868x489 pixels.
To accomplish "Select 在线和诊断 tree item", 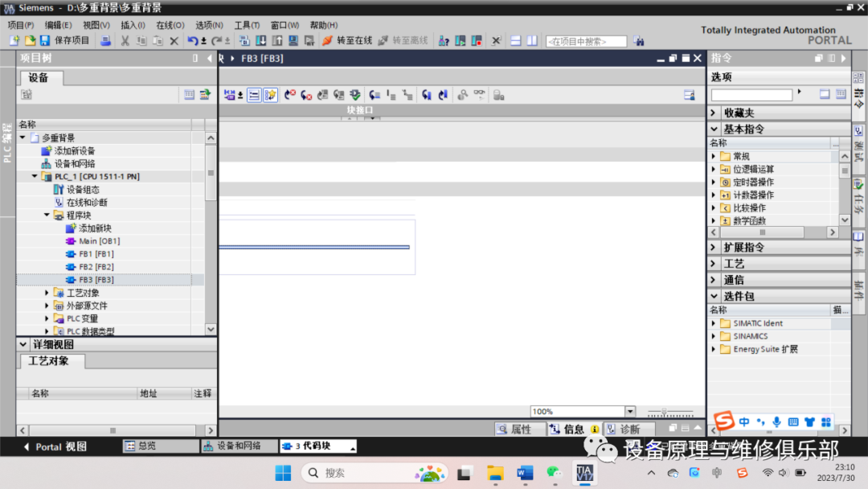I will [87, 202].
